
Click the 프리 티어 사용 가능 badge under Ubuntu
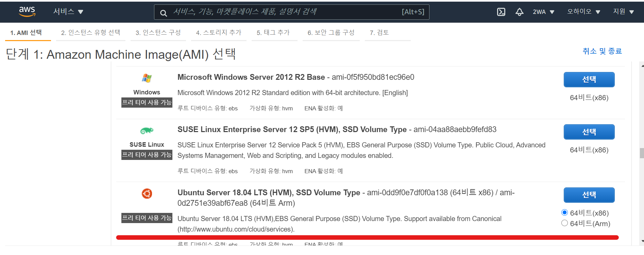(147, 218)
